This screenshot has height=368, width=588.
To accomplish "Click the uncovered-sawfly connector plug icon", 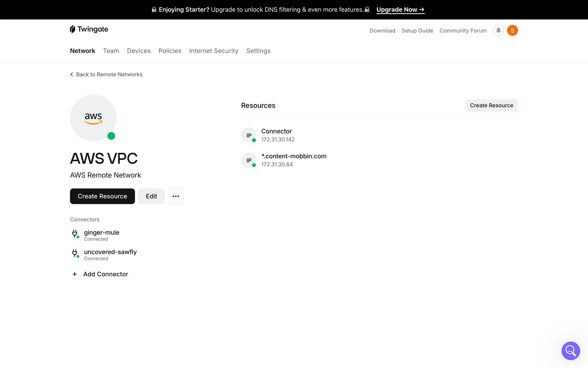I will click(x=75, y=253).
